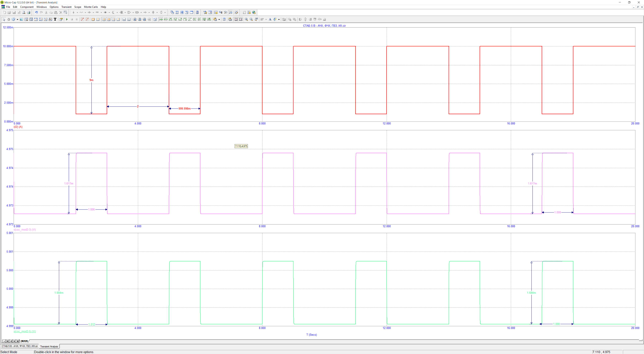644x354 pixels.
Task: Open Print Preview magnifier page icon
Action: 24,12
